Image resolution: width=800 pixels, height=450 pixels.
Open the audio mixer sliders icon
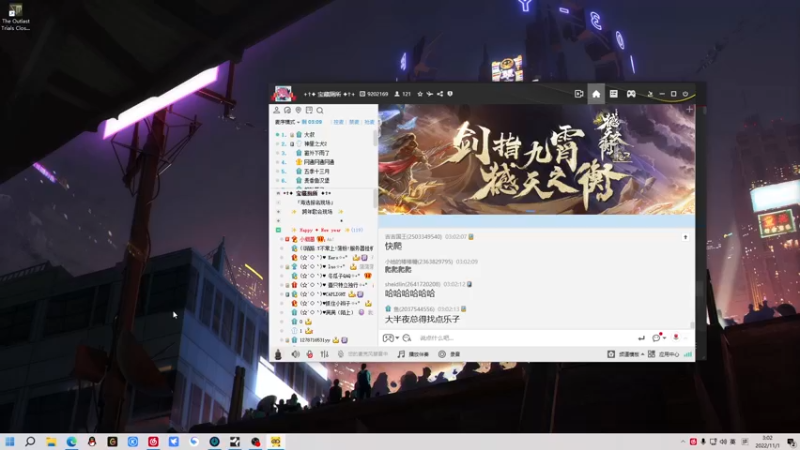tap(324, 354)
